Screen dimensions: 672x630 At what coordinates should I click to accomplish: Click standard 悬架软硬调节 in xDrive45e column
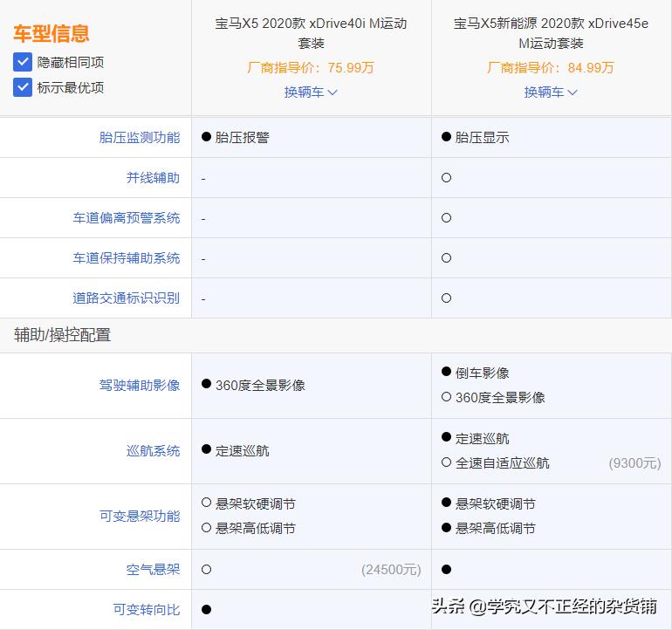pos(496,504)
